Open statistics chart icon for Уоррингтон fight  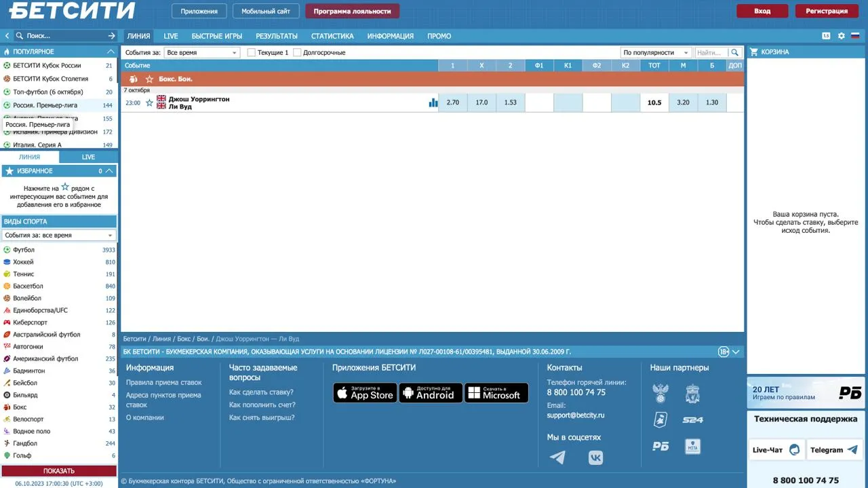pyautogui.click(x=433, y=102)
